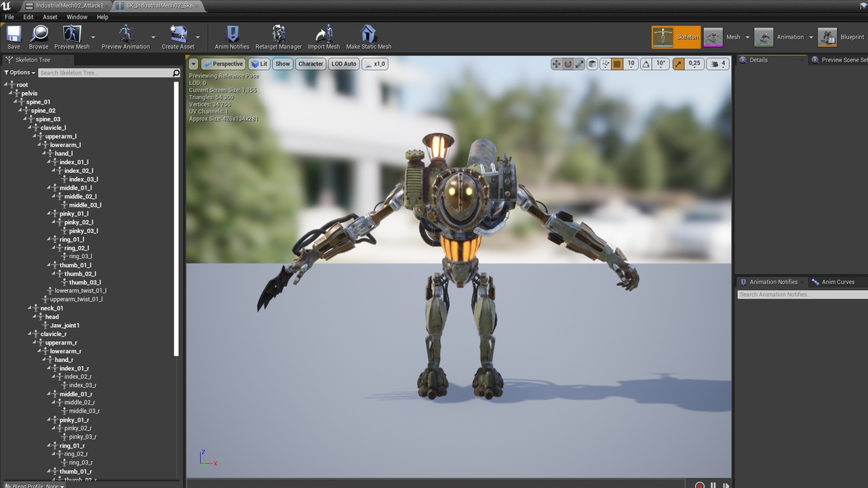Image resolution: width=868 pixels, height=488 pixels.
Task: Select the translate gizmo tool
Action: (556, 64)
